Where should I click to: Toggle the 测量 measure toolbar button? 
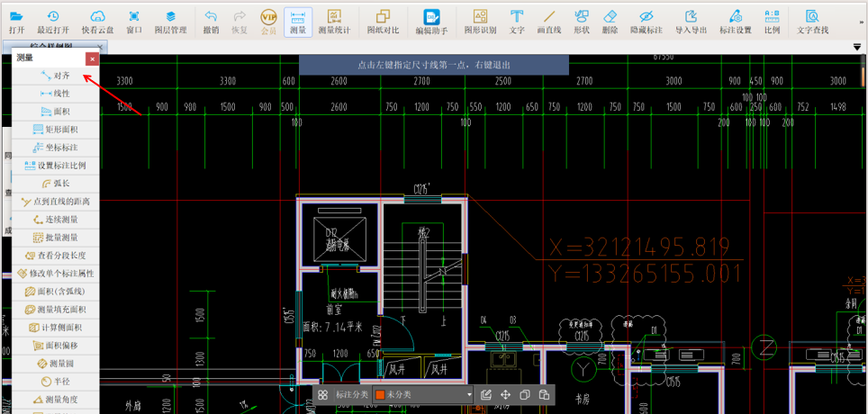pos(298,22)
